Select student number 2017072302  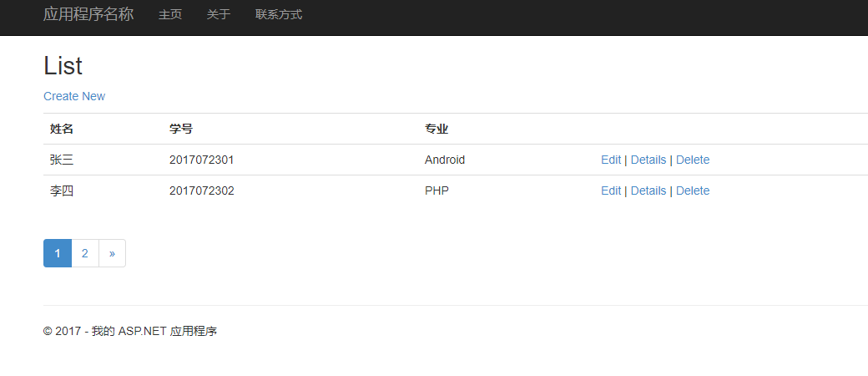pos(201,191)
